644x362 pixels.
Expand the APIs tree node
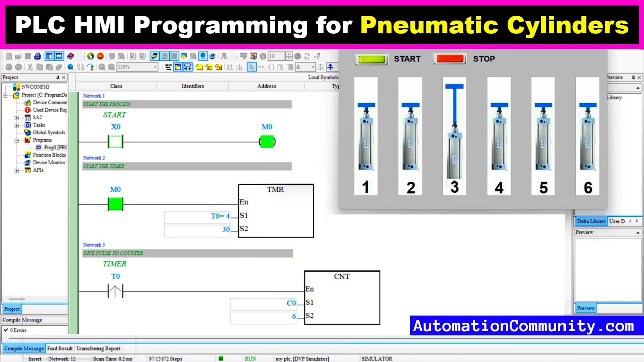tap(16, 170)
